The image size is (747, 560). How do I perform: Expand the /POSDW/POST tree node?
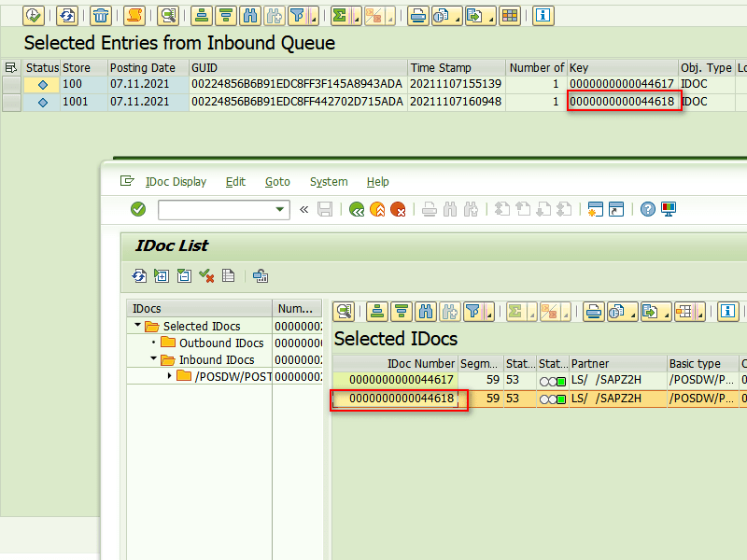click(169, 376)
